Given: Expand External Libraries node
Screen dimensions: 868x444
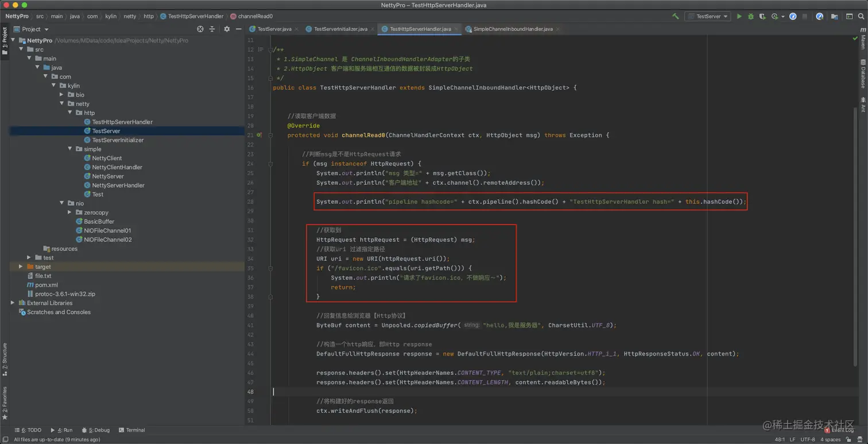Looking at the screenshot, I should click(x=13, y=303).
